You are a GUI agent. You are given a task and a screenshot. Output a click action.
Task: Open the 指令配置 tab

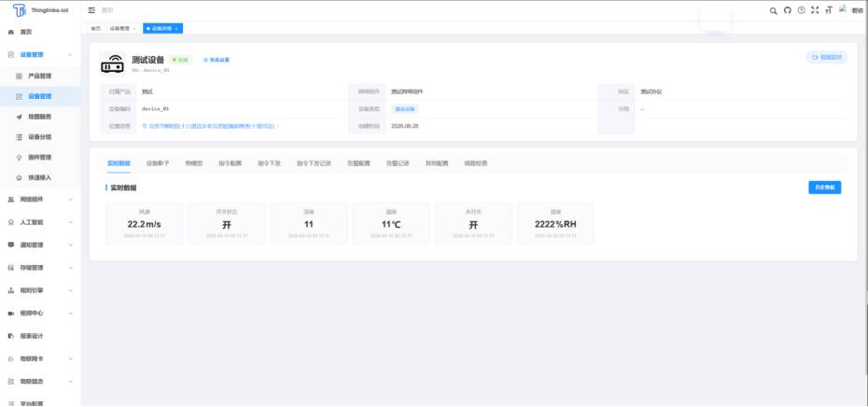coord(231,163)
